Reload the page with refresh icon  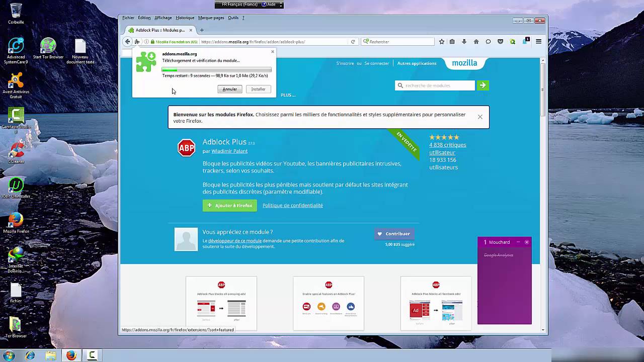353,42
